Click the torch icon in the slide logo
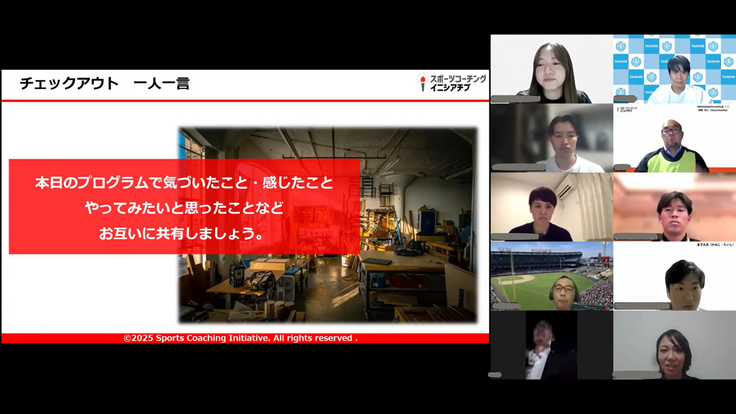Image resolution: width=736 pixels, height=414 pixels. coord(423,84)
